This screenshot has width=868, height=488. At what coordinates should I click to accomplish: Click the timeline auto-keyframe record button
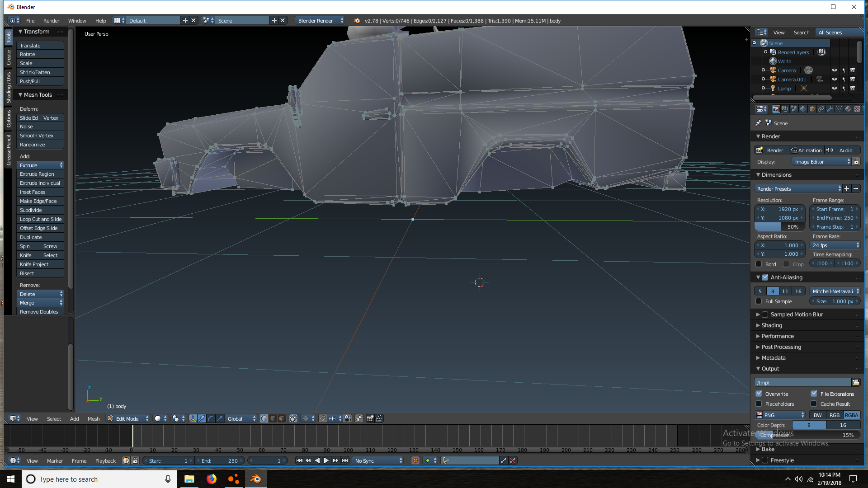coord(415,460)
